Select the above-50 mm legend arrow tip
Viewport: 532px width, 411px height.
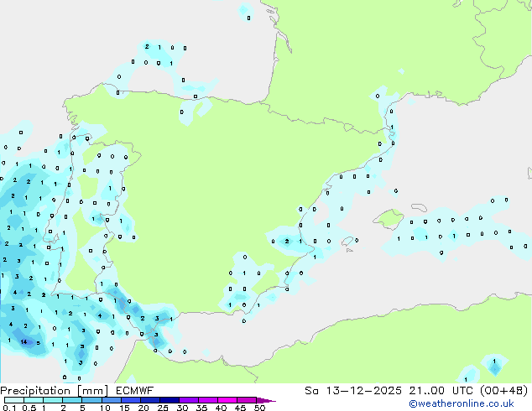pos(266,400)
